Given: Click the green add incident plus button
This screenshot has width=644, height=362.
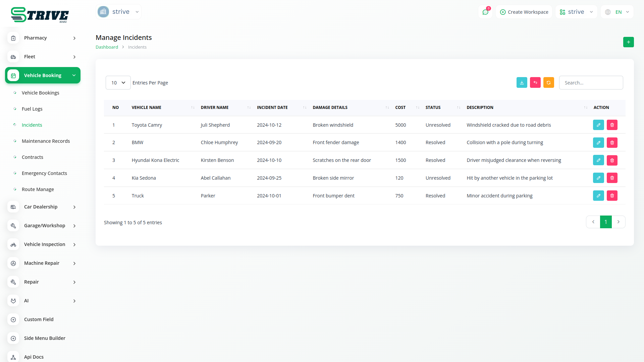Looking at the screenshot, I should click(628, 42).
